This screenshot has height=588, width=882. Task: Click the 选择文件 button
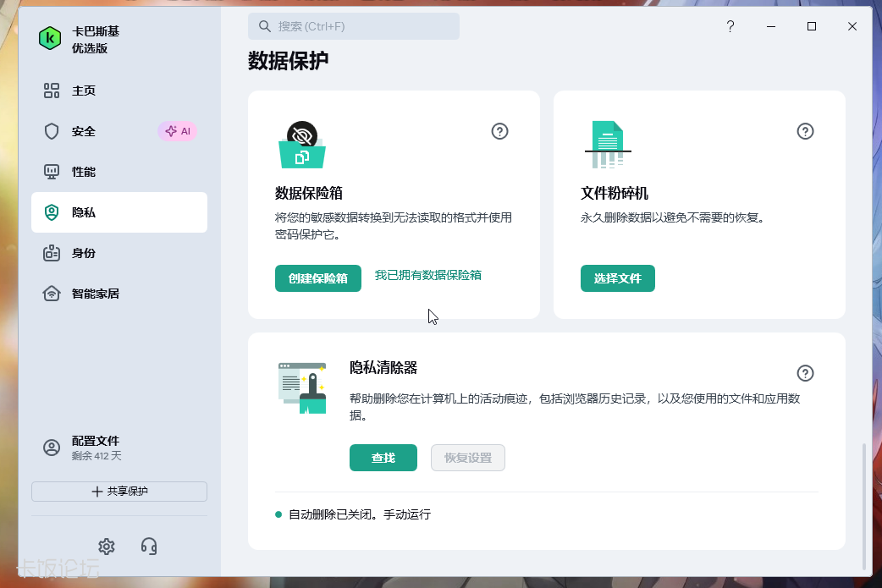point(618,278)
